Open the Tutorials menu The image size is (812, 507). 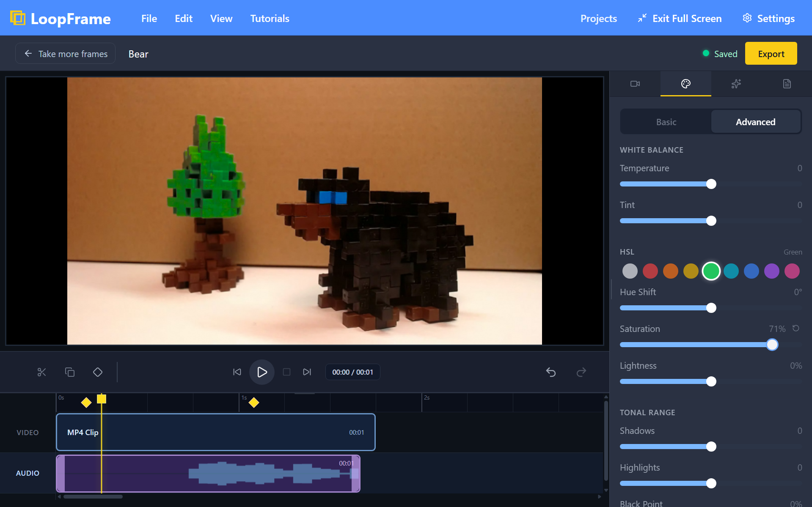270,18
